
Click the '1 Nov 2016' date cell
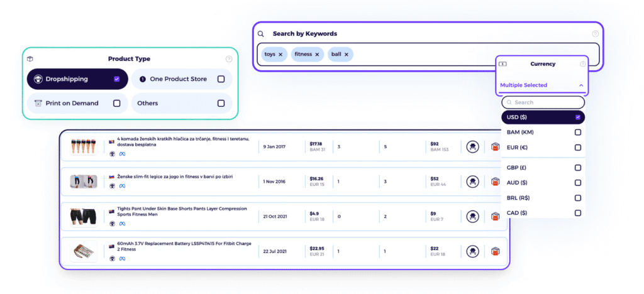274,182
